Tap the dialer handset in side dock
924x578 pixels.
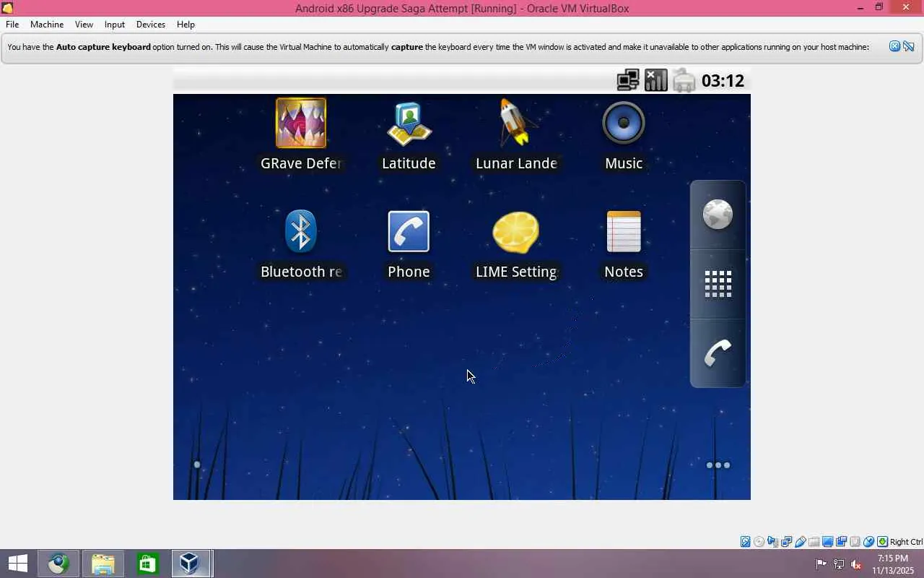718,353
